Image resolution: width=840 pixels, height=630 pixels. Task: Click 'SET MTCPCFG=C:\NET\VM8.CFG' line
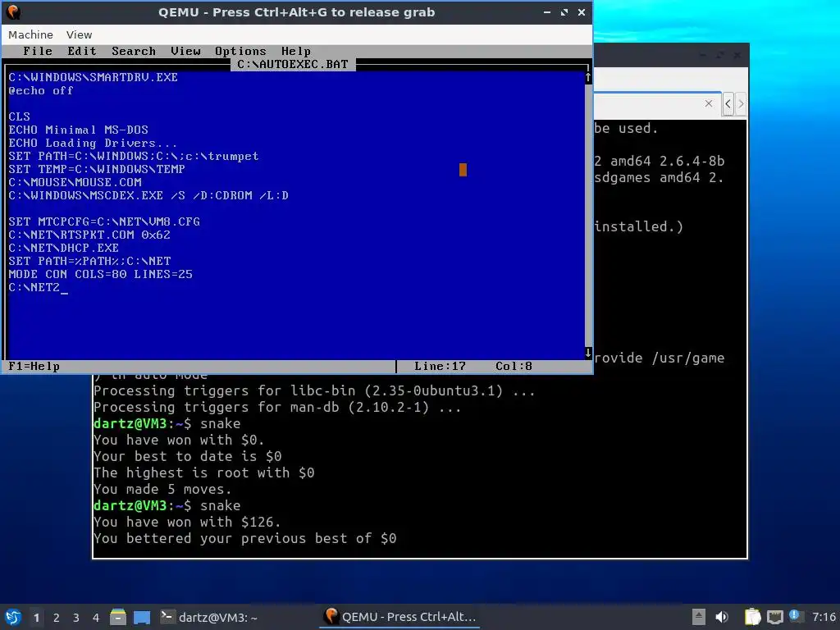pyautogui.click(x=104, y=221)
